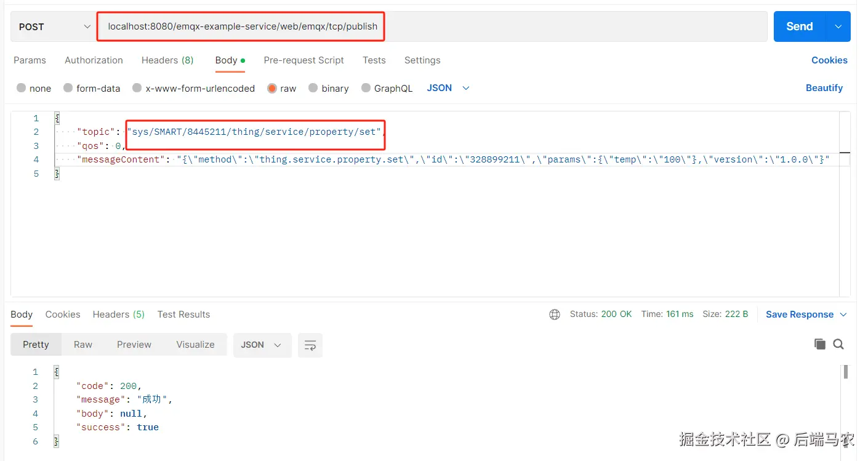Open the response JSON format dropdown
Screen dimensions: 868x461
point(261,345)
